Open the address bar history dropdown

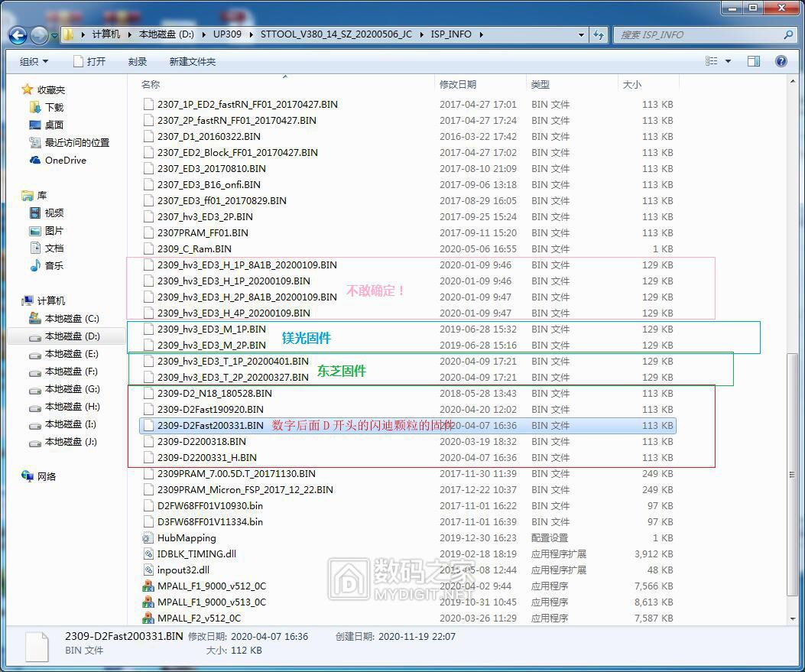[581, 35]
